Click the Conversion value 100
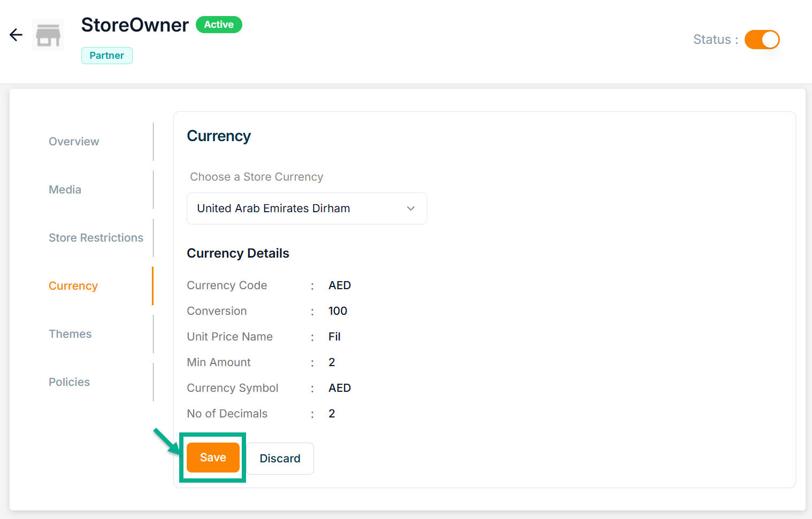Image resolution: width=812 pixels, height=519 pixels. (338, 311)
